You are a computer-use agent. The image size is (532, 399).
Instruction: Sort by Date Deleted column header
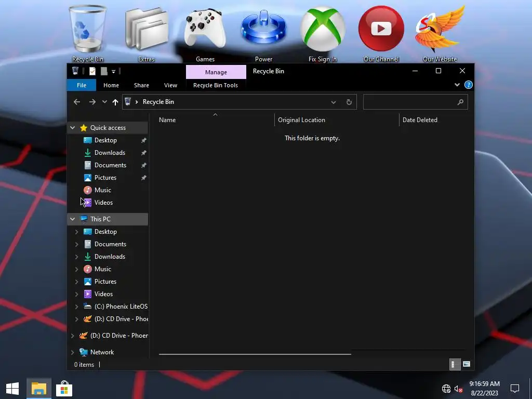tap(436, 120)
